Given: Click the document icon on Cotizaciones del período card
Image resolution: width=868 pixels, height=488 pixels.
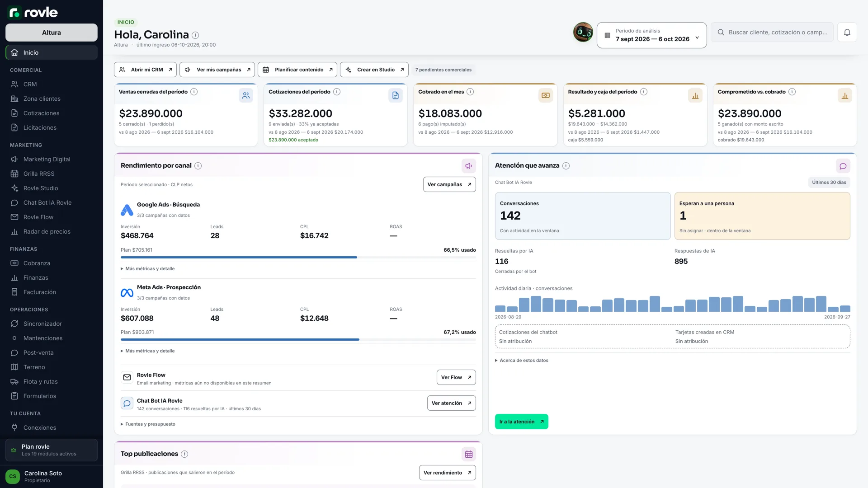Looking at the screenshot, I should click(x=396, y=95).
